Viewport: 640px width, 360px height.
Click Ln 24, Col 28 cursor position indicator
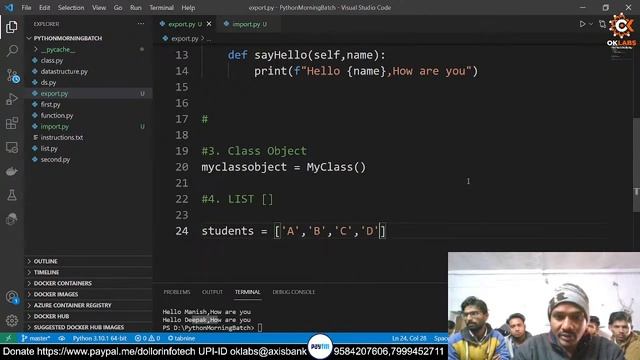tap(409, 338)
